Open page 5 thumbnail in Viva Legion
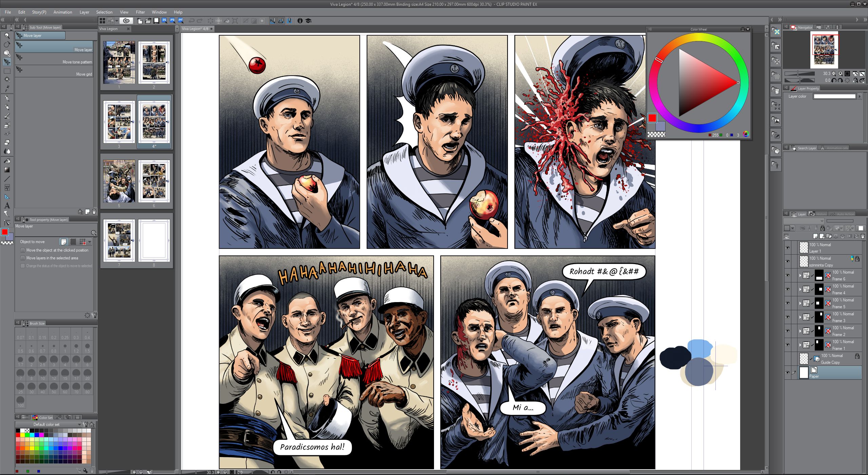This screenshot has height=475, width=868. (x=119, y=181)
